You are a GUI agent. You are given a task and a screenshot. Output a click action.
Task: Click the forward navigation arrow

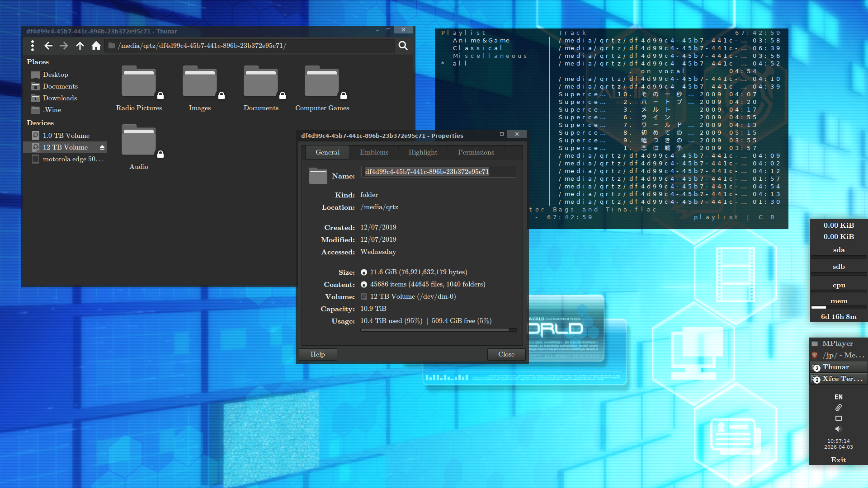point(64,46)
